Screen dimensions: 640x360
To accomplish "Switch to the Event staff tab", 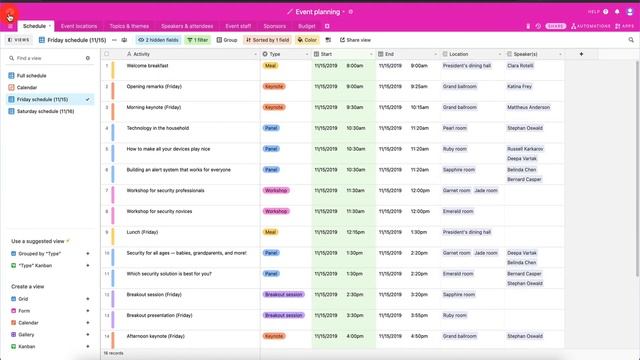I will click(238, 26).
